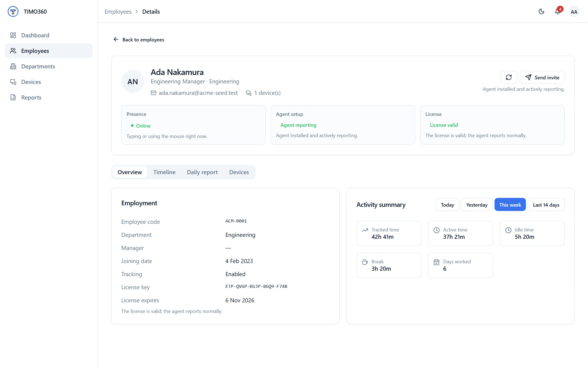This screenshot has height=368, width=588.
Task: Click the Agent reporting status
Action: [x=298, y=125]
